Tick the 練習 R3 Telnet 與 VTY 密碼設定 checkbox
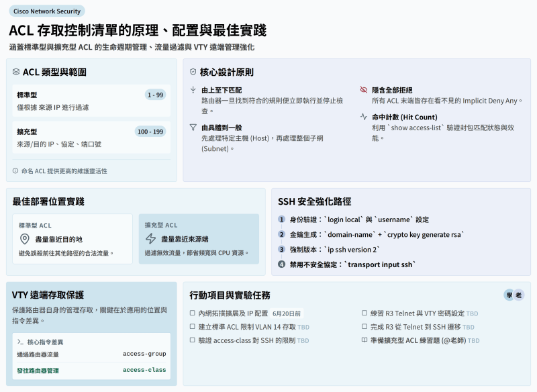 click(x=364, y=313)
